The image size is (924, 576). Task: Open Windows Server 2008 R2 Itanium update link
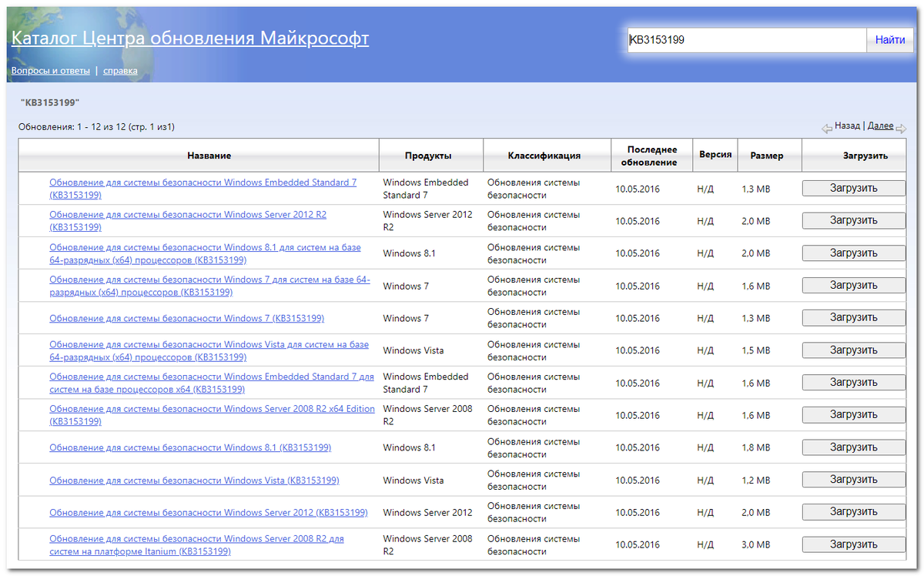click(196, 544)
